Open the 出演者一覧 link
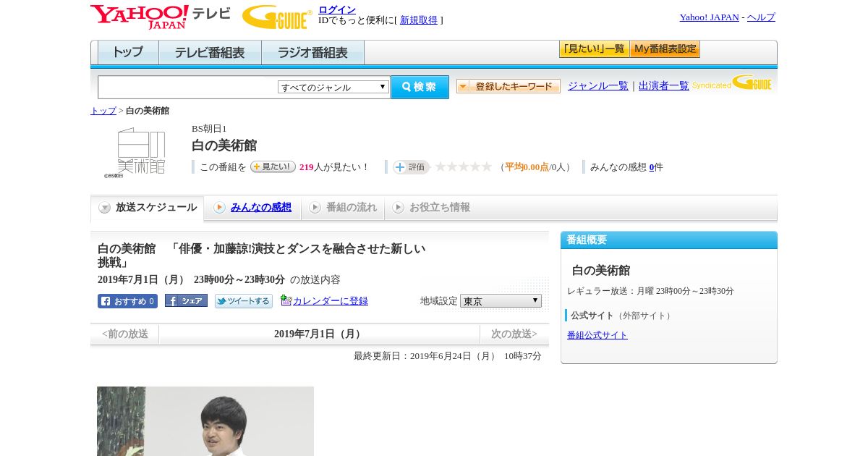 click(664, 86)
